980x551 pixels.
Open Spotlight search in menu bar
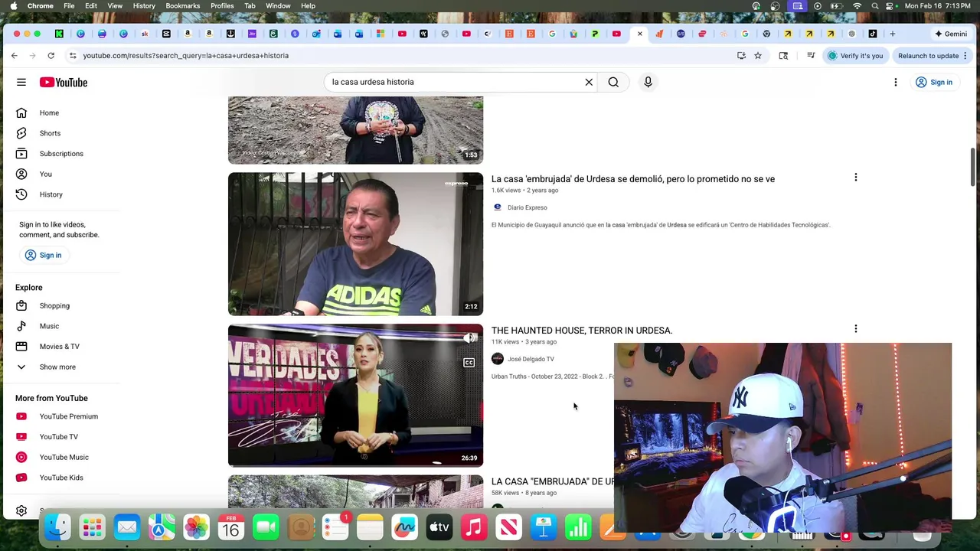click(875, 5)
